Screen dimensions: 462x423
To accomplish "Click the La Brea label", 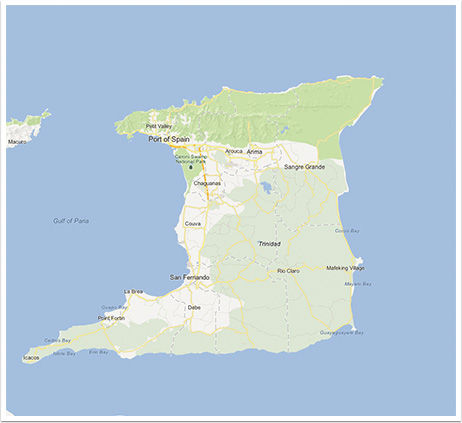I will click(133, 291).
